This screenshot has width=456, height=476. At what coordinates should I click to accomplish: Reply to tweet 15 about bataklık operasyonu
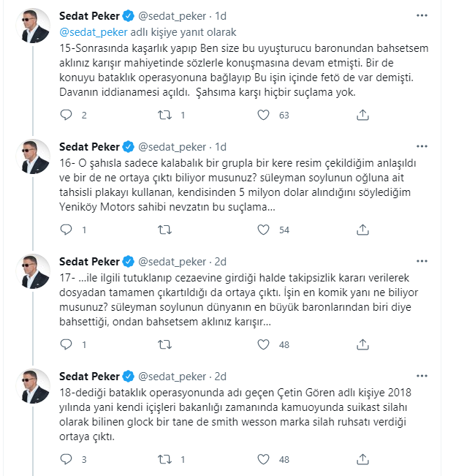click(x=66, y=115)
